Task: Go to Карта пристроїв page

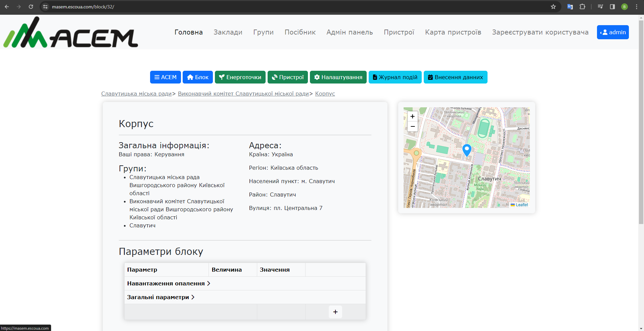Action: point(453,32)
